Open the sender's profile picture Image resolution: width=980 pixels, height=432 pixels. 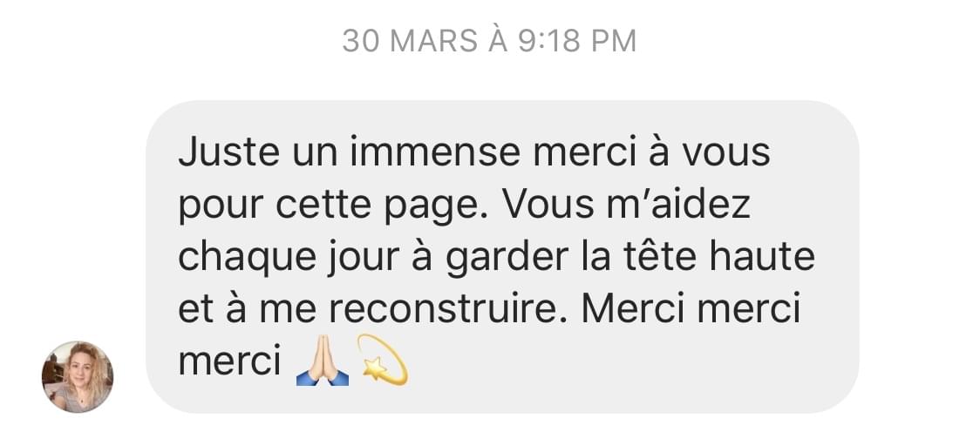78,376
